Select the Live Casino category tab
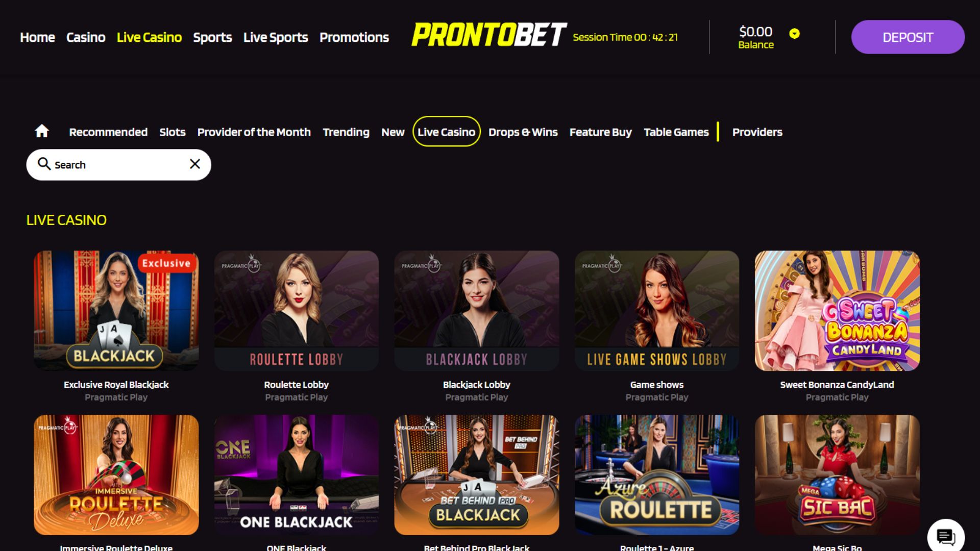This screenshot has height=551, width=980. [x=446, y=132]
